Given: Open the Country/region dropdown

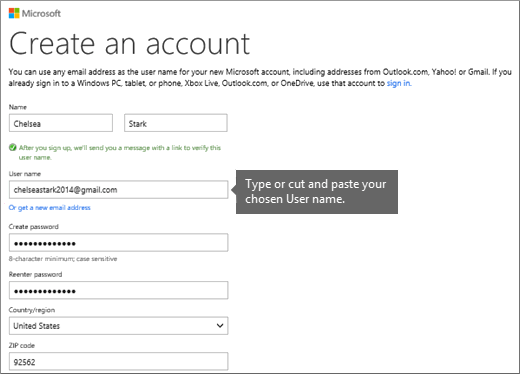Looking at the screenshot, I should tap(118, 326).
